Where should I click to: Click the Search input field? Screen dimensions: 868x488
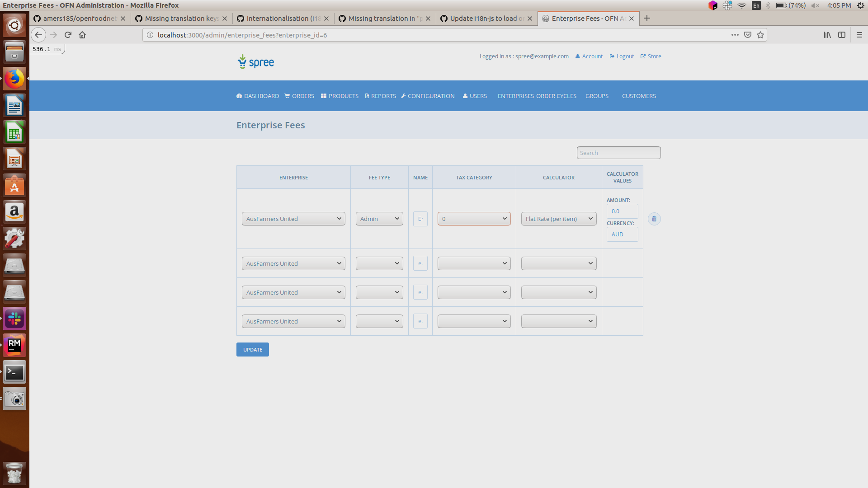point(618,153)
